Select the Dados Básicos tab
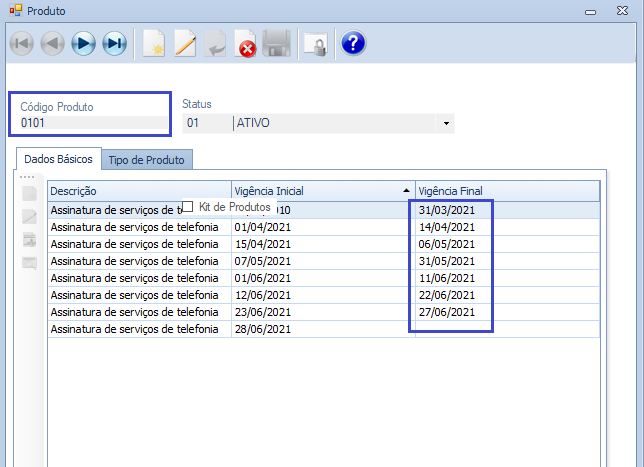Viewport: 644px width, 467px height. tap(57, 159)
